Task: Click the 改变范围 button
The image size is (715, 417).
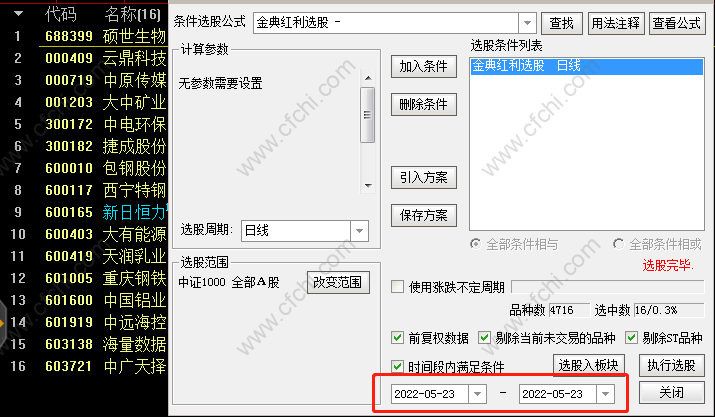Action: [x=338, y=282]
